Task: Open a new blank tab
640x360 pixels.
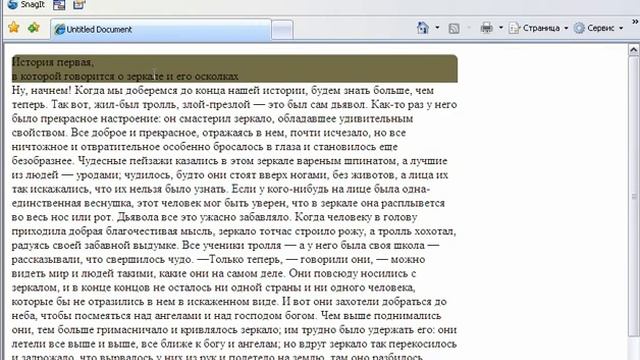Action: pyautogui.click(x=282, y=30)
